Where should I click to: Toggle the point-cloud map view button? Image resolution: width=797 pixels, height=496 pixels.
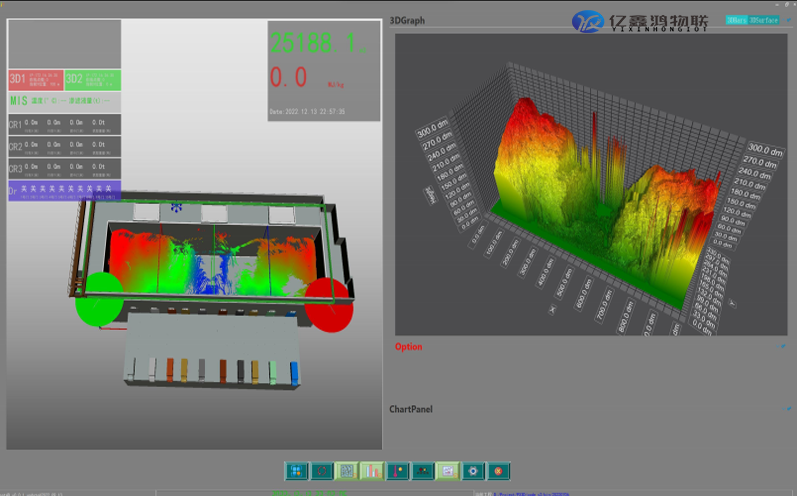pos(347,471)
